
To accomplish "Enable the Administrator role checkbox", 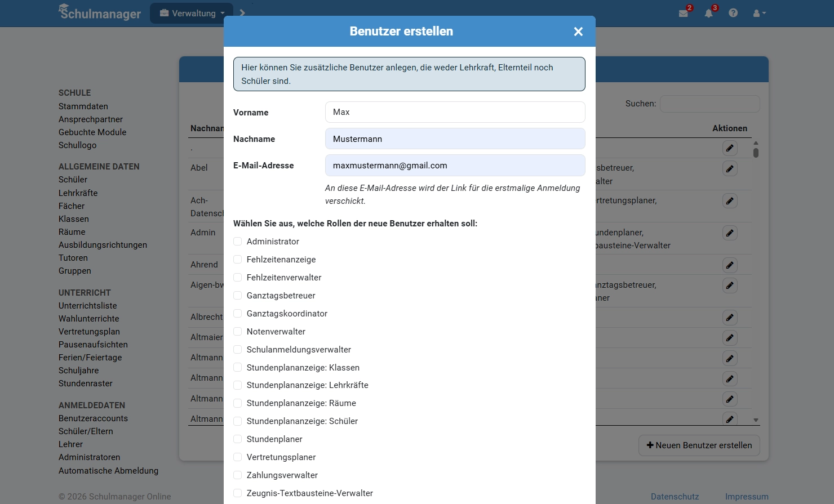I will tap(238, 242).
